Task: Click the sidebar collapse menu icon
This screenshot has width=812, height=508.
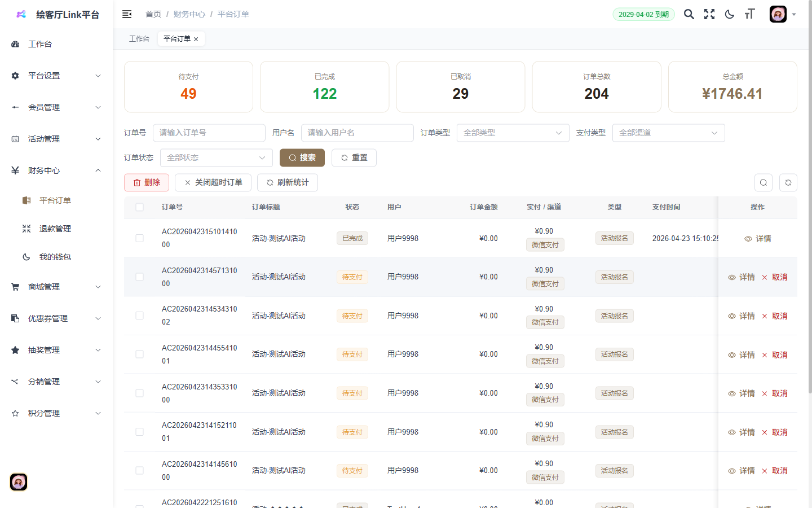Action: tap(127, 14)
